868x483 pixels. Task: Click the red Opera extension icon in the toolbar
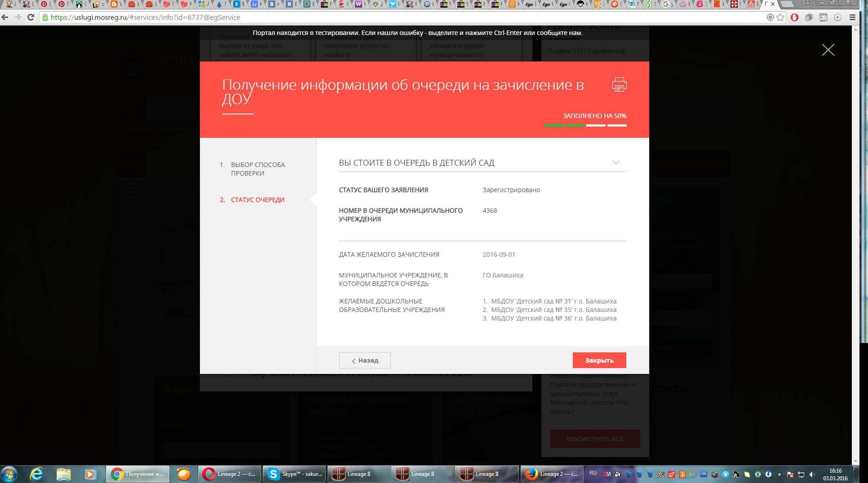(x=794, y=18)
